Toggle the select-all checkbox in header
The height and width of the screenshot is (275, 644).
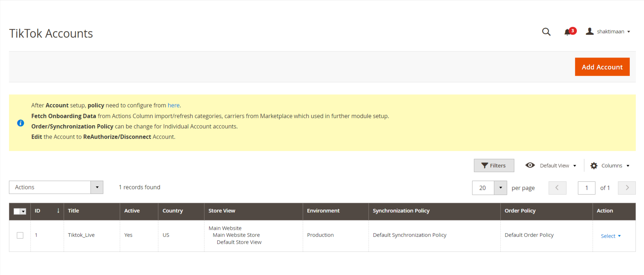click(17, 211)
